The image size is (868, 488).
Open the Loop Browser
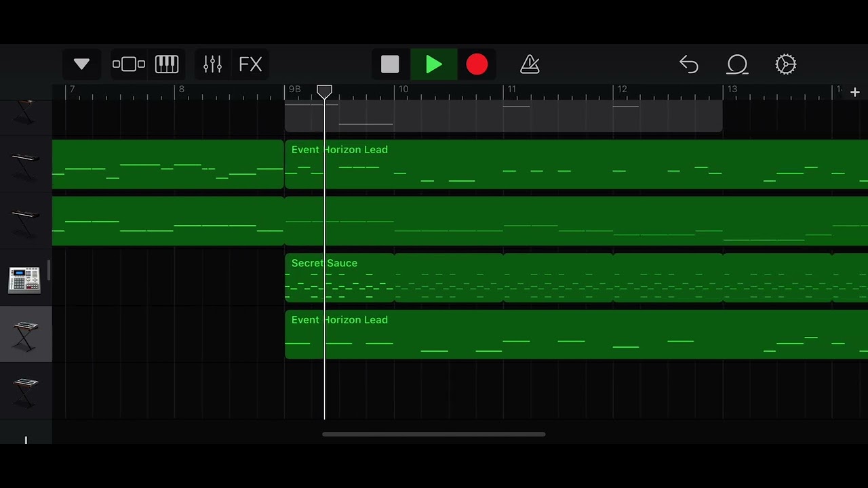[x=737, y=64]
